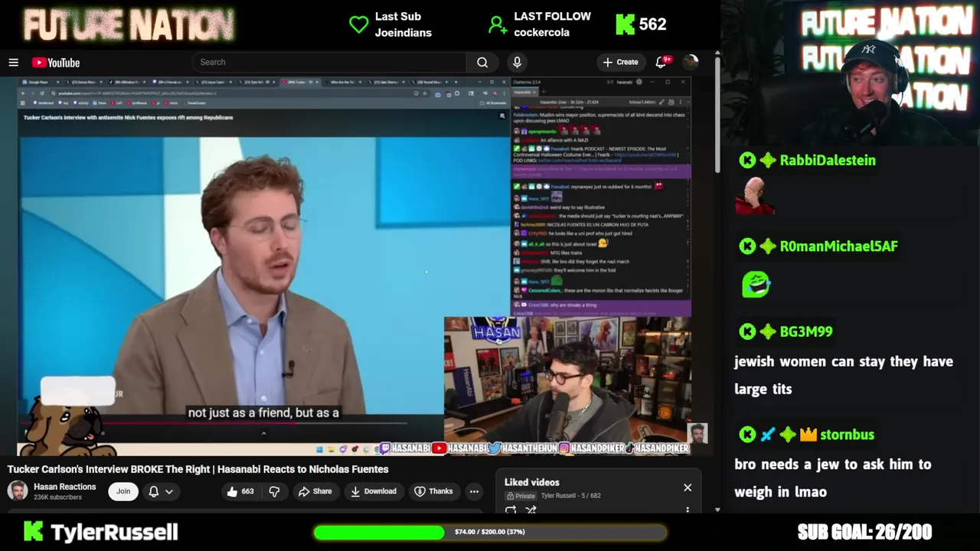Image resolution: width=980 pixels, height=551 pixels.
Task: Click stornbus's crown badge
Action: [808, 435]
